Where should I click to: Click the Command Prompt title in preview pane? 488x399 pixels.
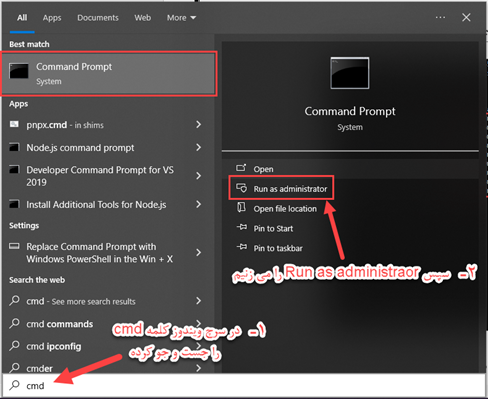[x=350, y=111]
